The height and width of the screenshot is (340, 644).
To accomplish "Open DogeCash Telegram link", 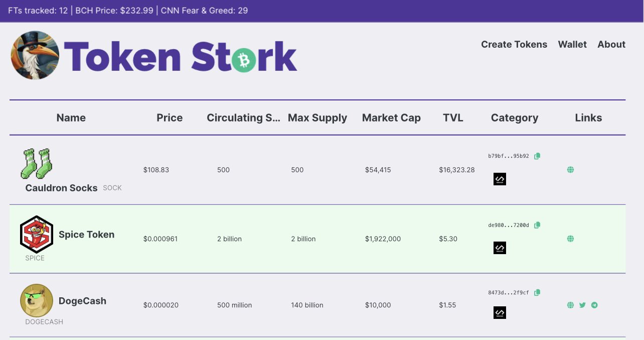I will pos(594,305).
